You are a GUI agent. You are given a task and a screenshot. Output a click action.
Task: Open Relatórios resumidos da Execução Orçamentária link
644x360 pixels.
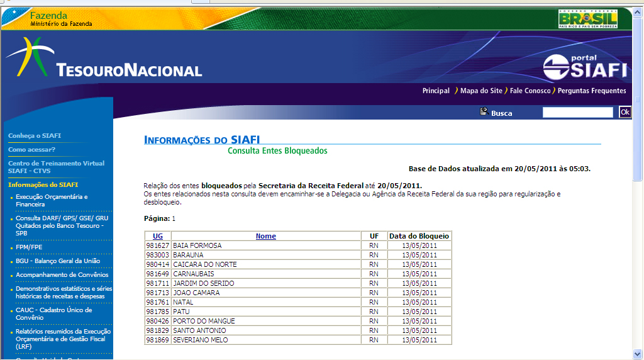pyautogui.click(x=64, y=339)
